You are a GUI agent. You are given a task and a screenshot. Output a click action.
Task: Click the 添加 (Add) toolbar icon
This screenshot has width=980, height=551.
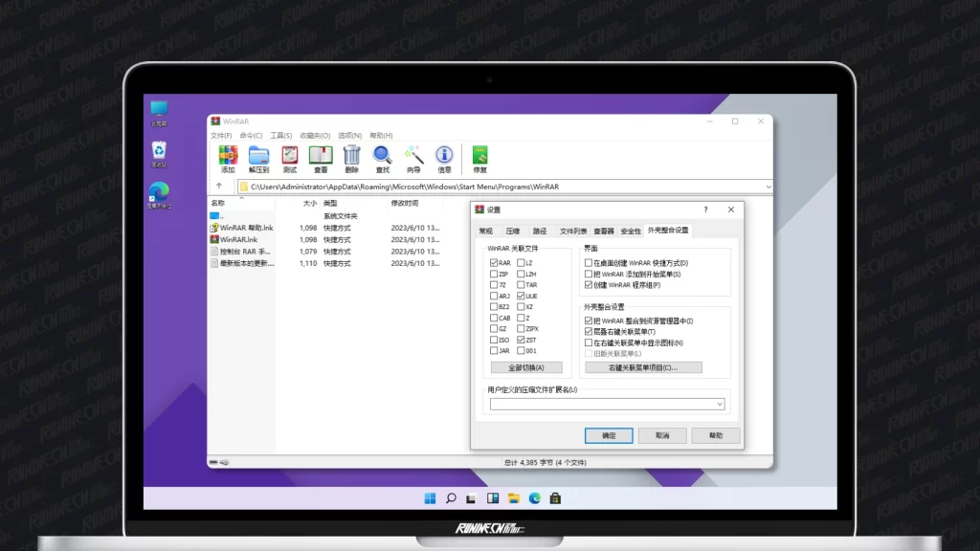(228, 158)
